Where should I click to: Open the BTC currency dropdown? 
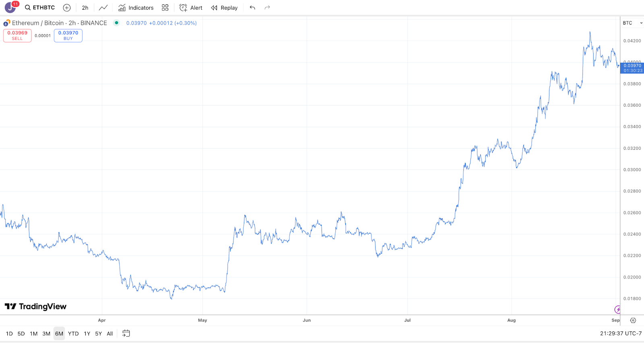coord(633,23)
